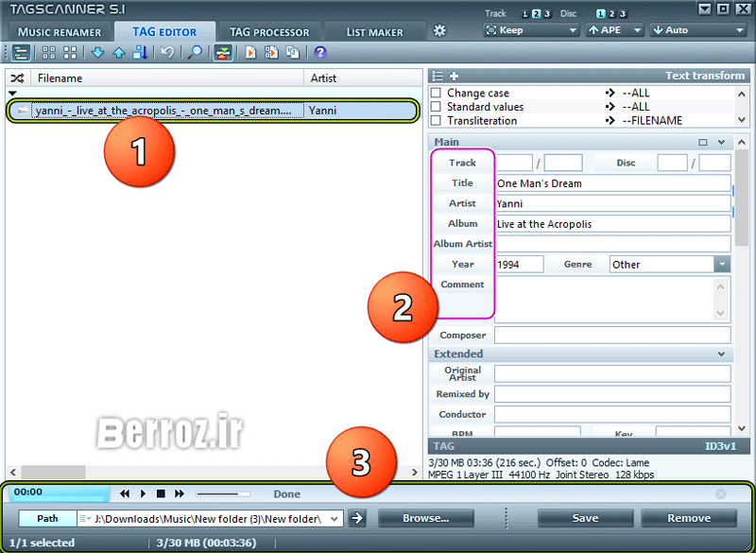This screenshot has width=756, height=553.
Task: Click the Remove button
Action: [689, 518]
